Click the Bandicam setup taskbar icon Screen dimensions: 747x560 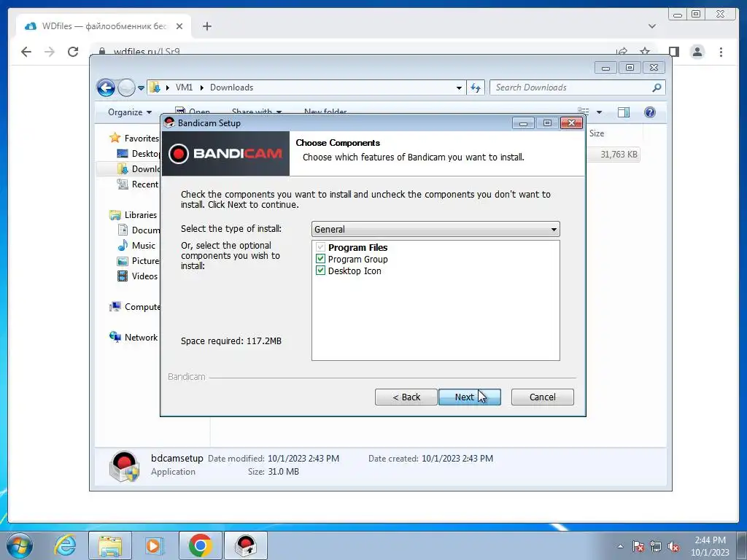[246, 545]
